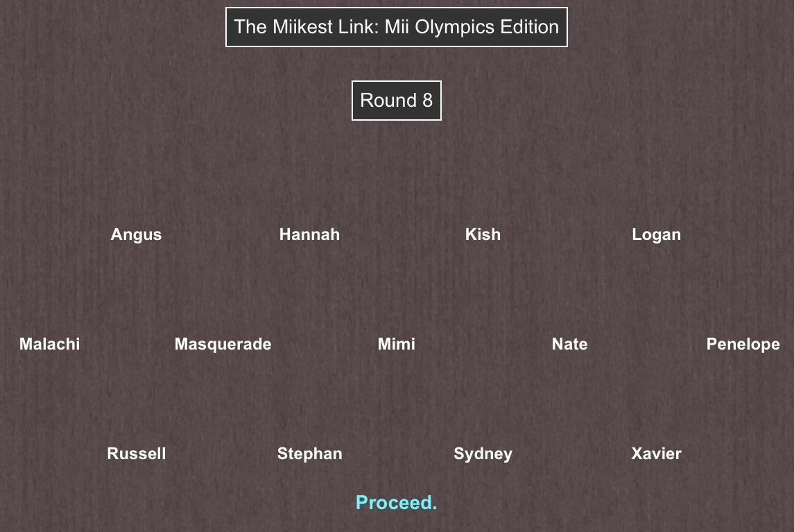Pick contestant Nate
The width and height of the screenshot is (794, 532).
[569, 344]
